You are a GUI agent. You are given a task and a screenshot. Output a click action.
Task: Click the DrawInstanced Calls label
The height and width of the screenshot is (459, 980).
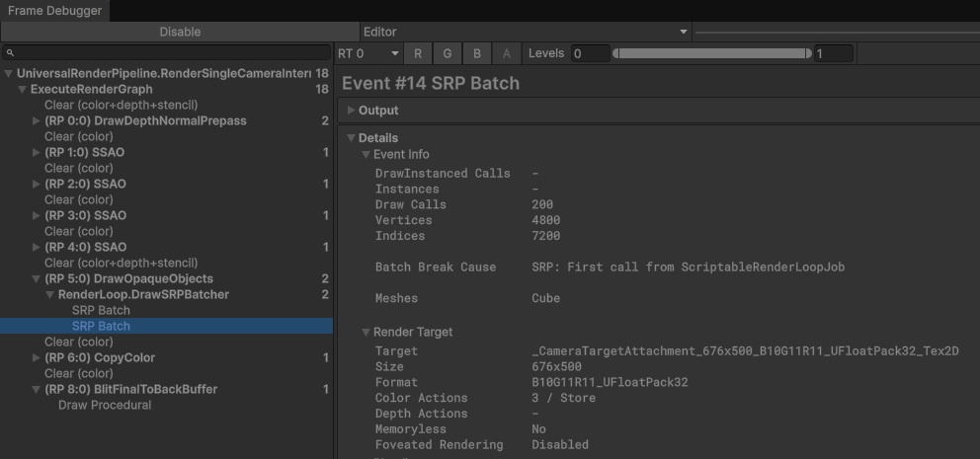tap(443, 173)
